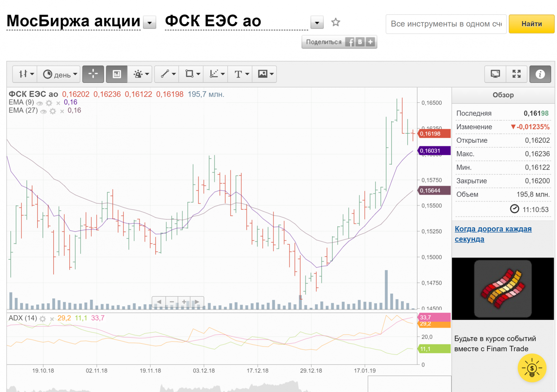
Task: Open fullscreen chart mode
Action: click(x=516, y=74)
